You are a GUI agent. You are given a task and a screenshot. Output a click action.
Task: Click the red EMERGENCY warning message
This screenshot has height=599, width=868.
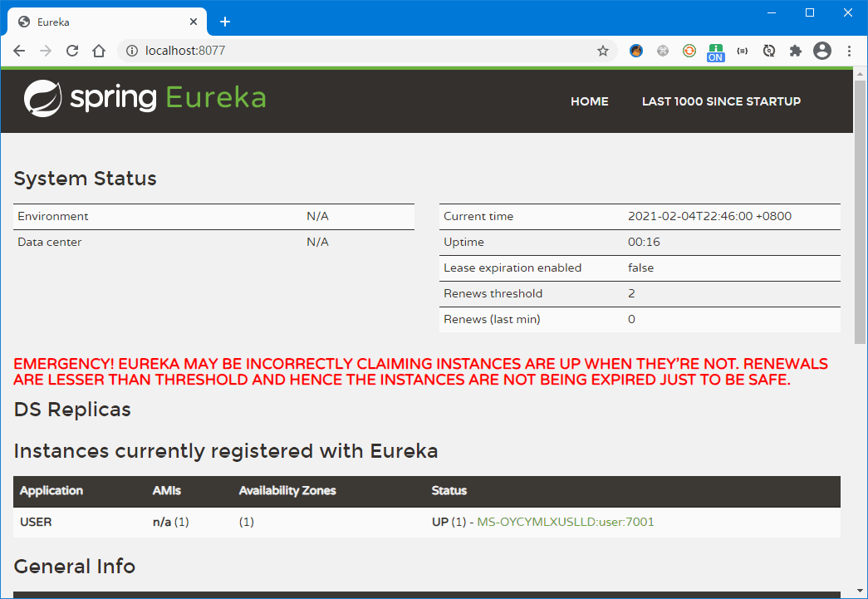coord(421,371)
